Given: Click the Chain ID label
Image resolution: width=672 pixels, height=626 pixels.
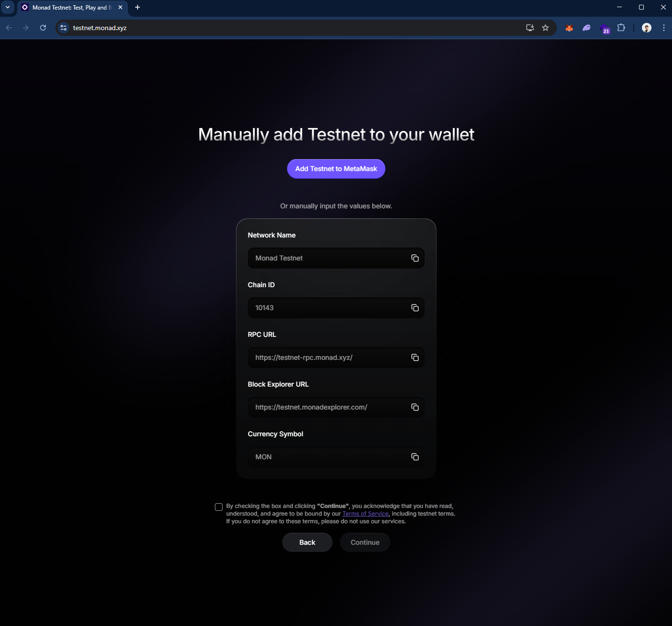Looking at the screenshot, I should 261,285.
